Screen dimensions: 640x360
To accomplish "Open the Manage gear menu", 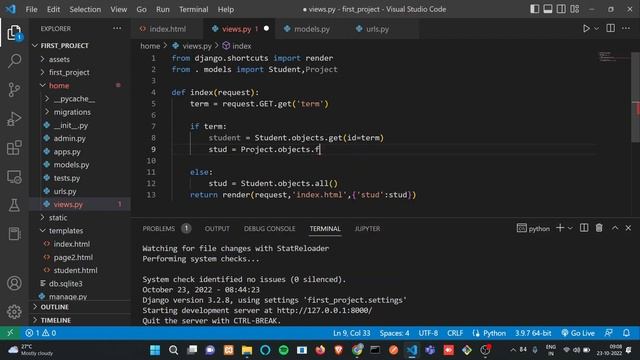I will (x=14, y=311).
